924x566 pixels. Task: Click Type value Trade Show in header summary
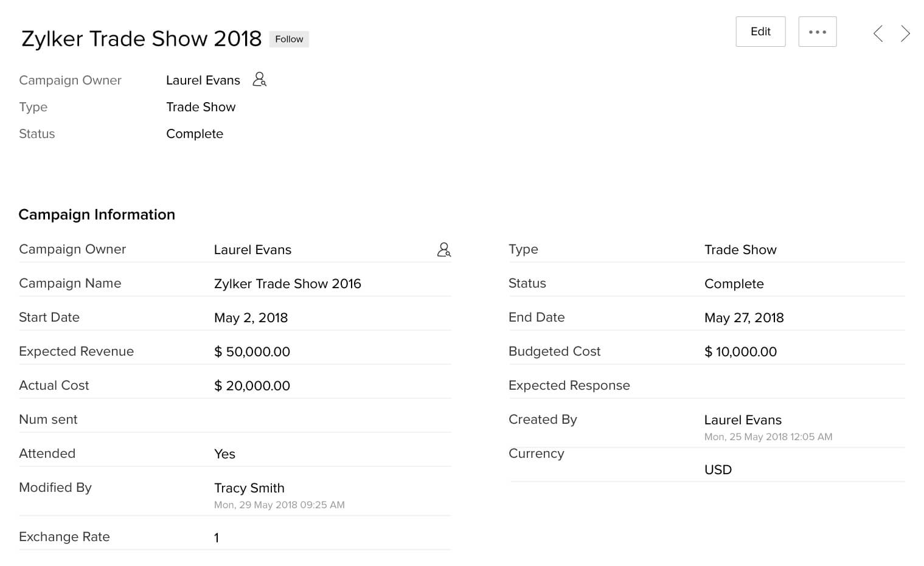click(201, 107)
